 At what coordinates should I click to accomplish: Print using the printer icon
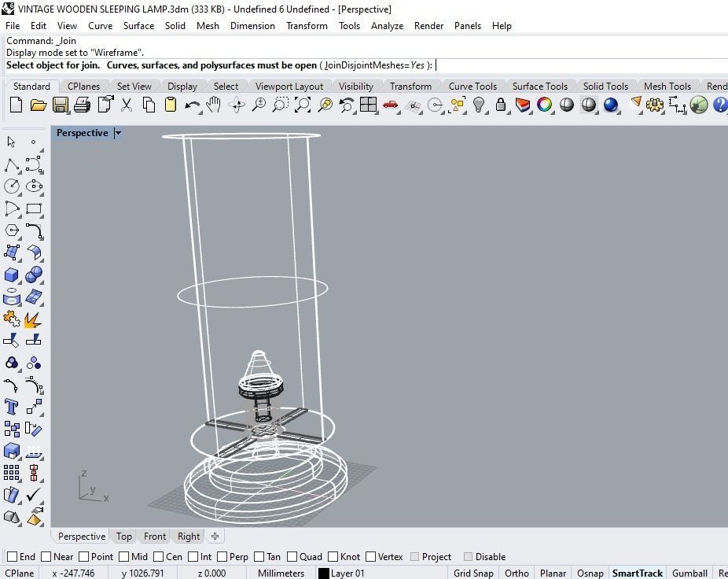(x=83, y=105)
